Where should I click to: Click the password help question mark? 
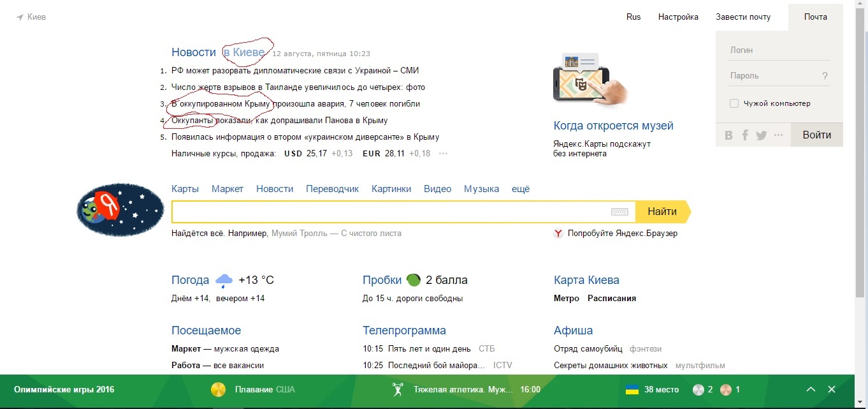825,76
